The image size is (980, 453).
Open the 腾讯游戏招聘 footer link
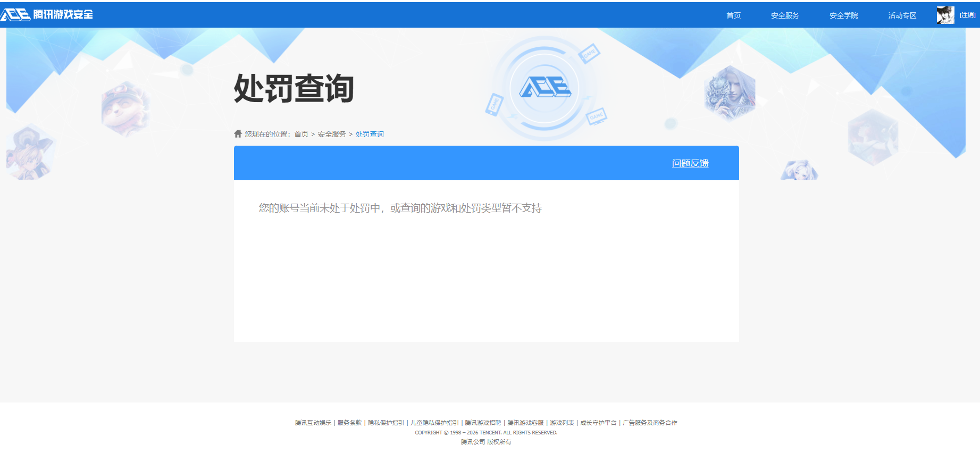pyautogui.click(x=483, y=423)
